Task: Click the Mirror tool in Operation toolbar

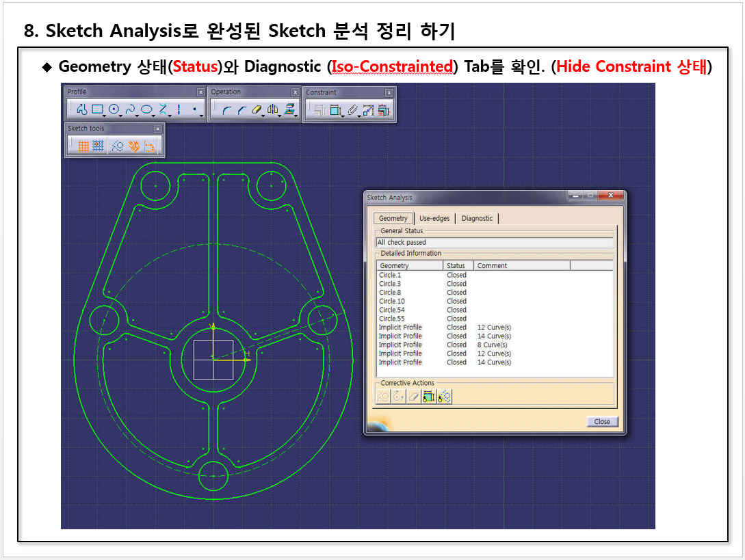Action: pyautogui.click(x=273, y=110)
